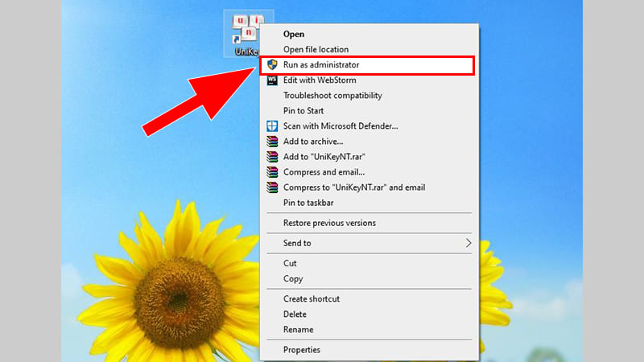Select Restore previous versions
644x362 pixels.
point(329,223)
